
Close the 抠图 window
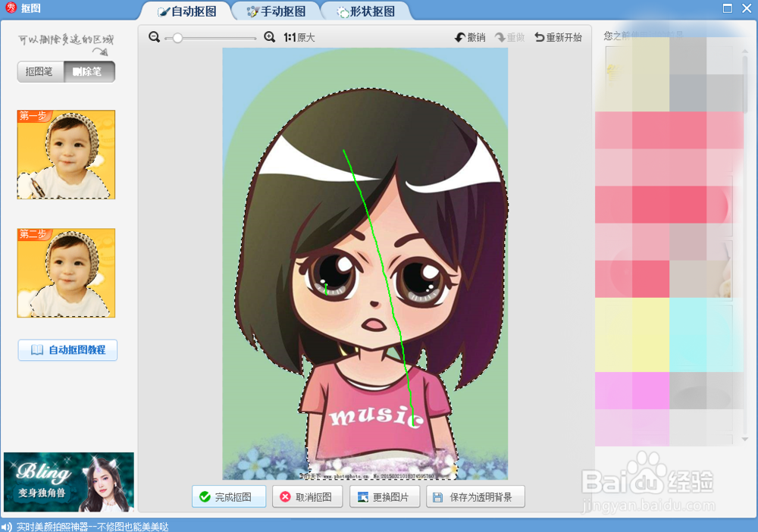747,8
